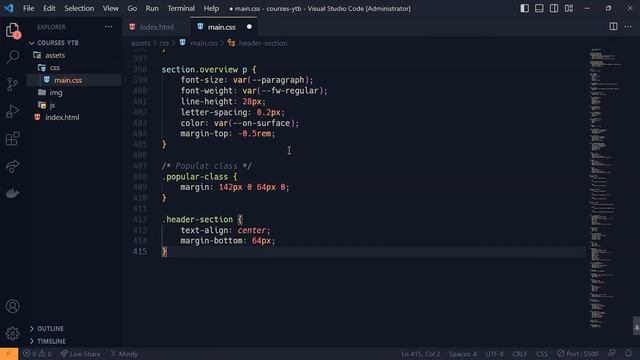
Task: Start Live Share from status bar
Action: tap(80, 354)
